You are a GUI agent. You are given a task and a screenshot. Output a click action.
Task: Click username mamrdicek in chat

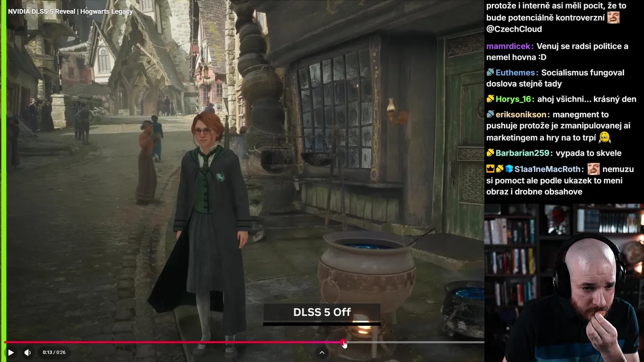pyautogui.click(x=508, y=46)
